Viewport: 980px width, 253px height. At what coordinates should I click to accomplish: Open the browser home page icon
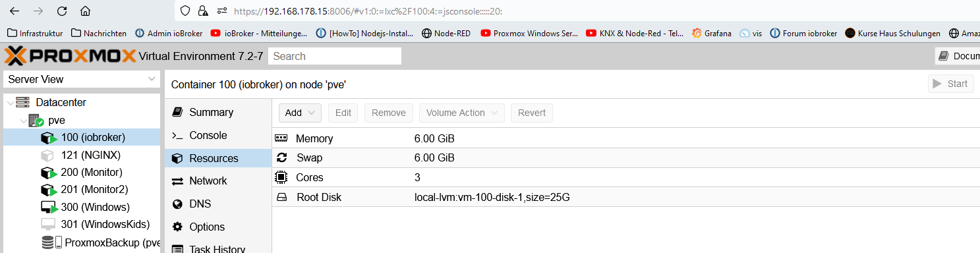[x=85, y=11]
